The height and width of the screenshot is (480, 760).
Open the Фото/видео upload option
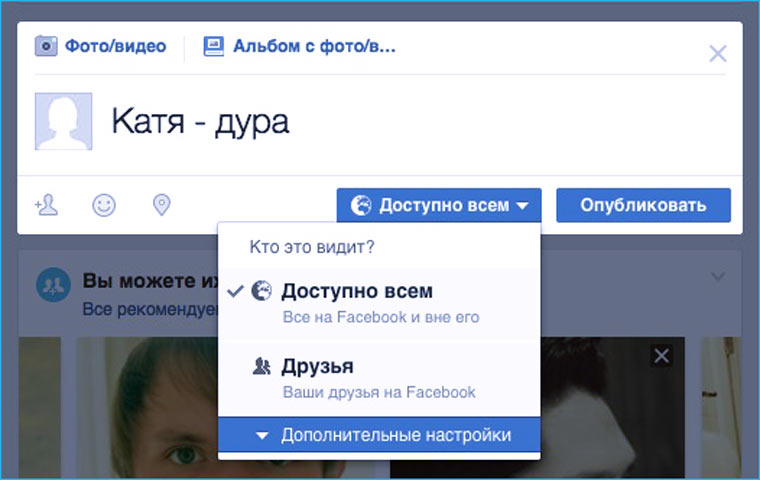101,46
